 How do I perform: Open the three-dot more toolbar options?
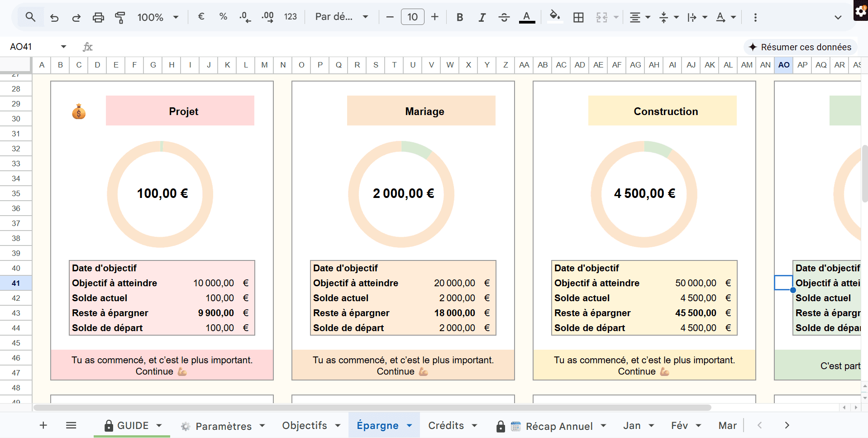coord(755,17)
